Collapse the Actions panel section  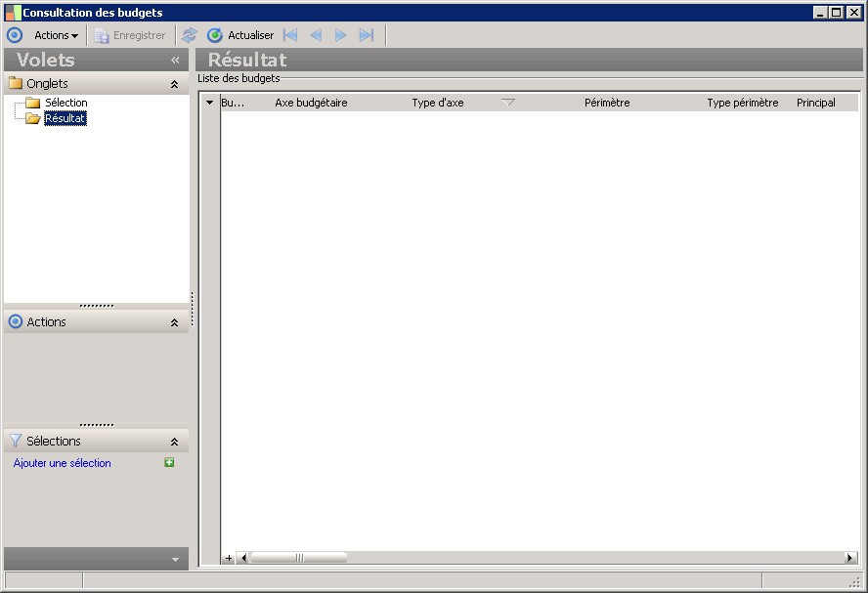click(174, 322)
